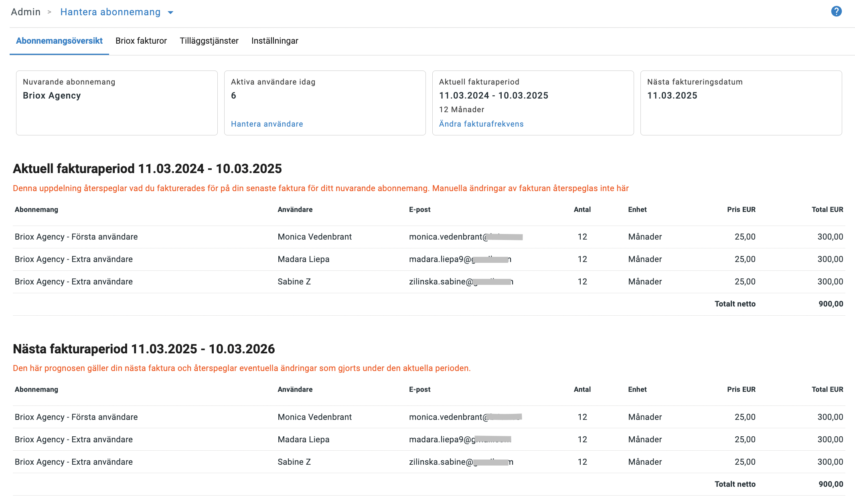
Task: Return to the Abonnemangsöversikt tab
Action: click(x=59, y=40)
